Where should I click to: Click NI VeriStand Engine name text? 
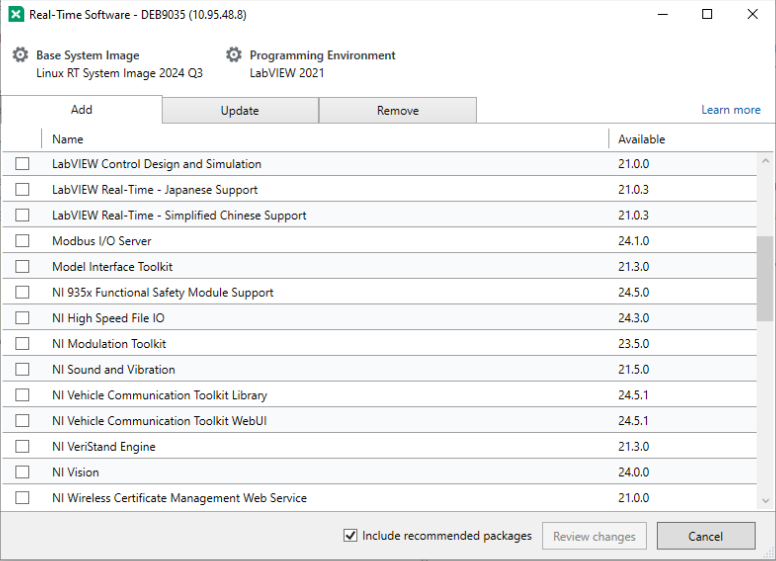coord(103,447)
